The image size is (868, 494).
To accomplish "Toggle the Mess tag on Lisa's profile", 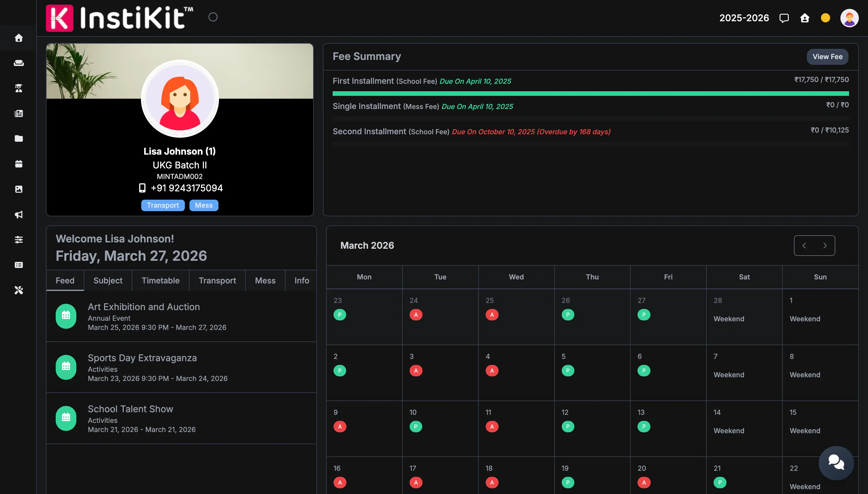I will coord(203,205).
